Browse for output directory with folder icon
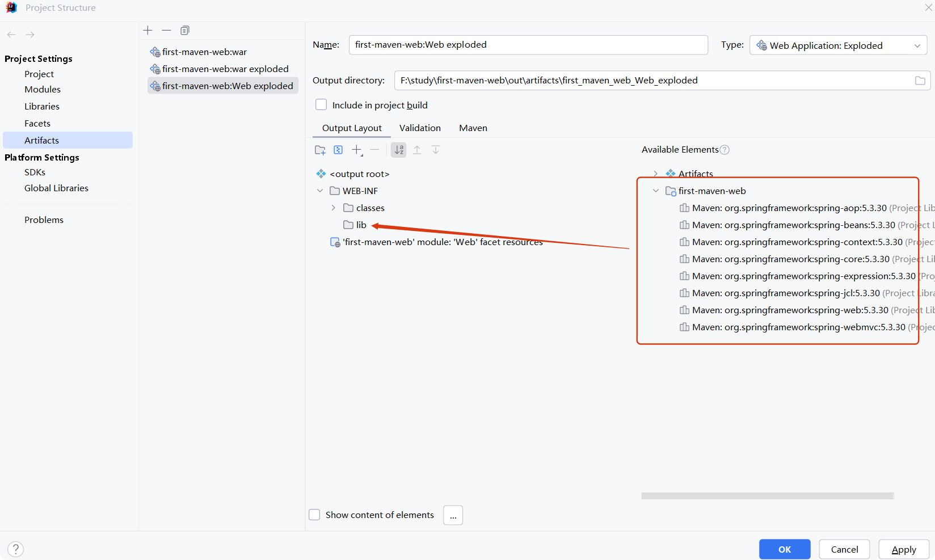Image resolution: width=935 pixels, height=560 pixels. pyautogui.click(x=920, y=81)
